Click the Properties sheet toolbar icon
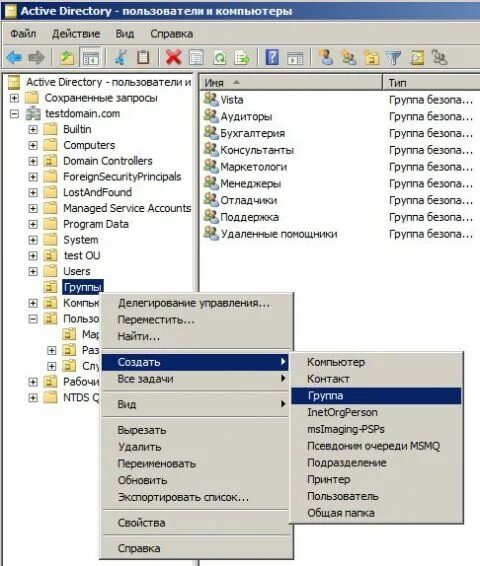The width and height of the screenshot is (480, 566). 196,57
